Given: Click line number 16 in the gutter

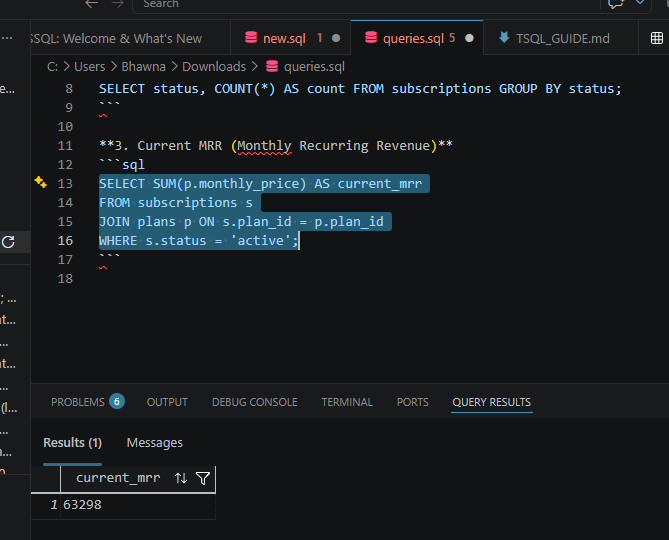Looking at the screenshot, I should [x=65, y=241].
